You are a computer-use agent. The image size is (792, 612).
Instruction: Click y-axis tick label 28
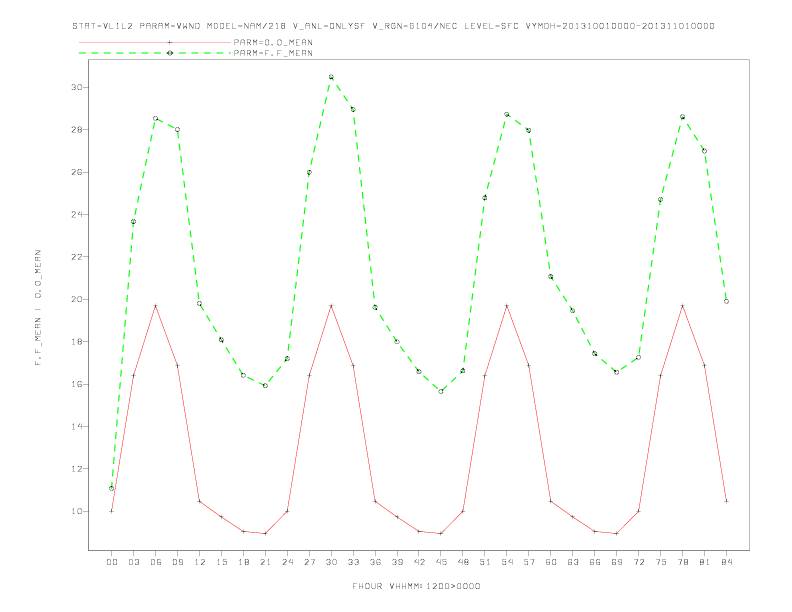point(76,130)
